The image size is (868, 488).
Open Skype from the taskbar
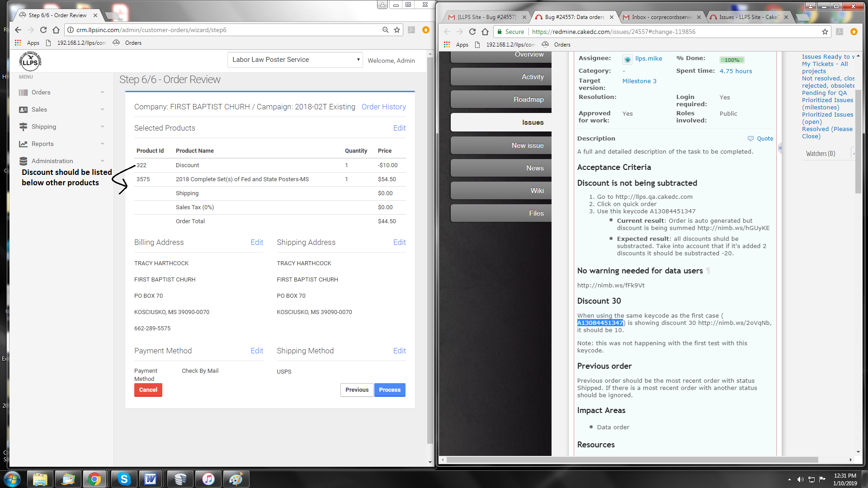pos(123,479)
